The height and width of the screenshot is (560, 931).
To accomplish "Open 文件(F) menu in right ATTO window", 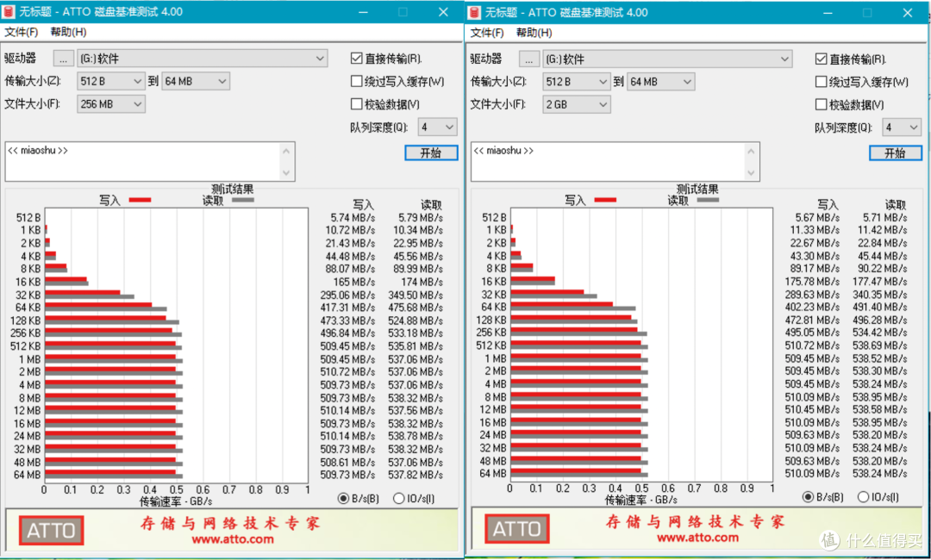I will pos(487,33).
